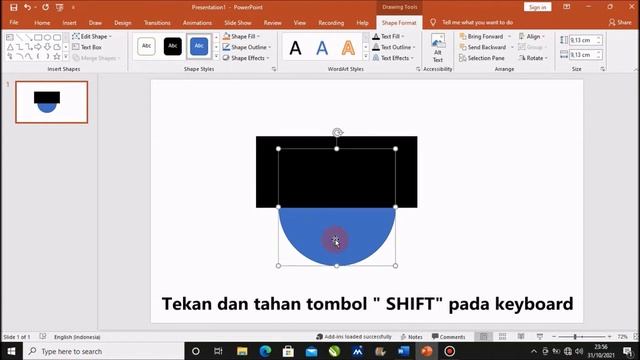The image size is (640, 360).
Task: Open Microsoft Edge from taskbar
Action: pos(265,351)
